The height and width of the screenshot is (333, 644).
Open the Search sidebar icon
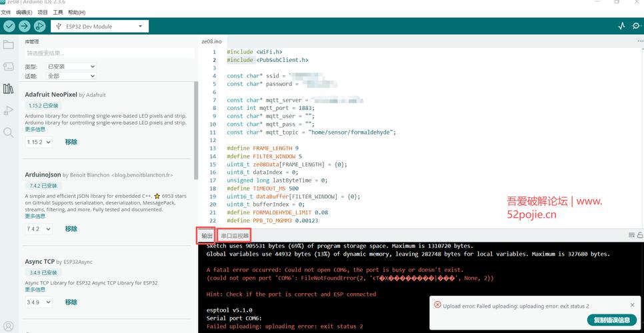coord(9,133)
